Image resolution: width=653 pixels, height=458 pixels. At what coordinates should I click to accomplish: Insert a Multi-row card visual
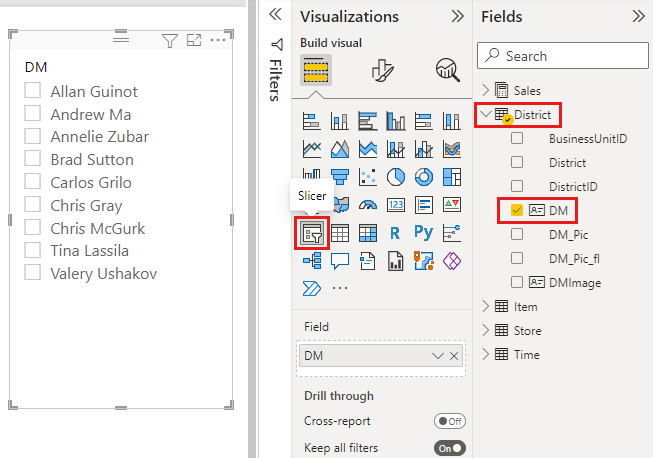(x=424, y=205)
